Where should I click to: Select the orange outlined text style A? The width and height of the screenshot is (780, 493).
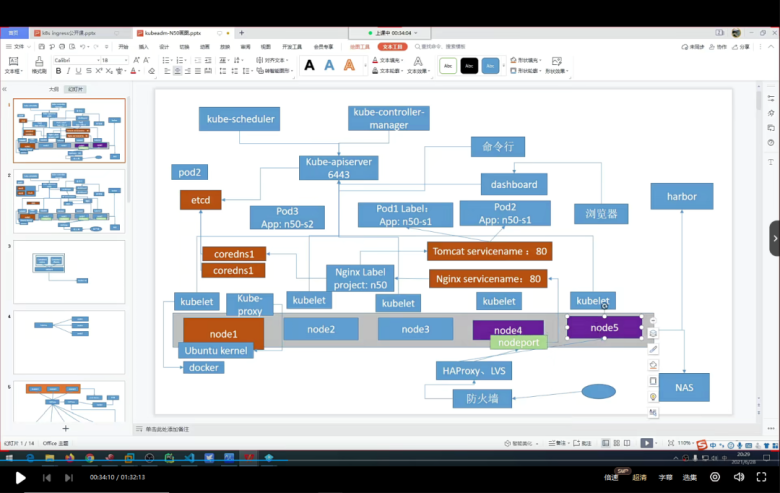click(x=349, y=66)
